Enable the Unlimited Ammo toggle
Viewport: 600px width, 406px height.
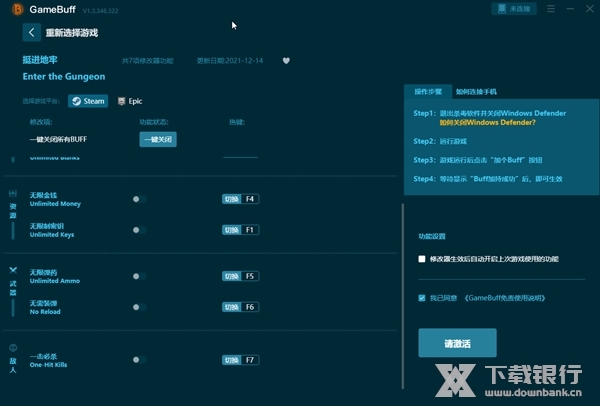pos(139,276)
